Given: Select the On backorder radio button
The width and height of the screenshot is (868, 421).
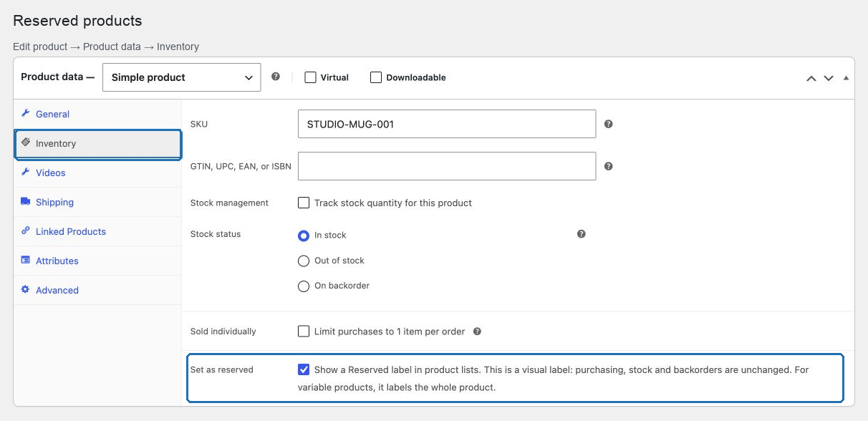Looking at the screenshot, I should coord(304,286).
